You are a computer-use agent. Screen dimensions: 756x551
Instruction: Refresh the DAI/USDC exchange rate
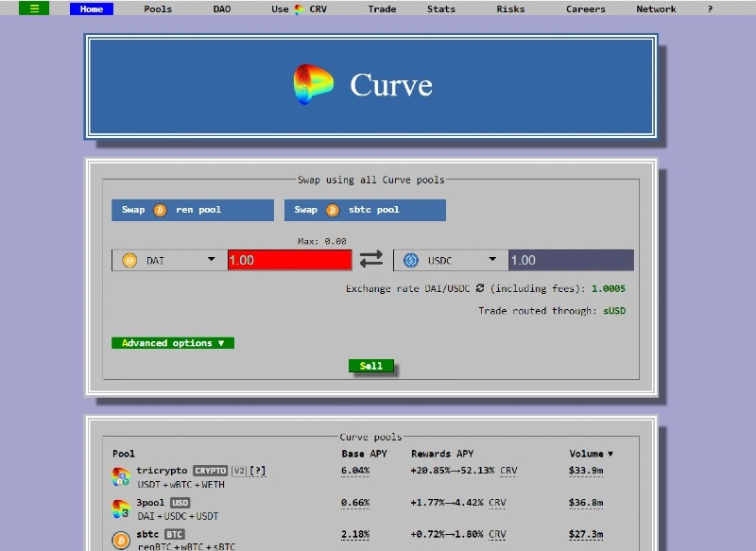(x=480, y=288)
